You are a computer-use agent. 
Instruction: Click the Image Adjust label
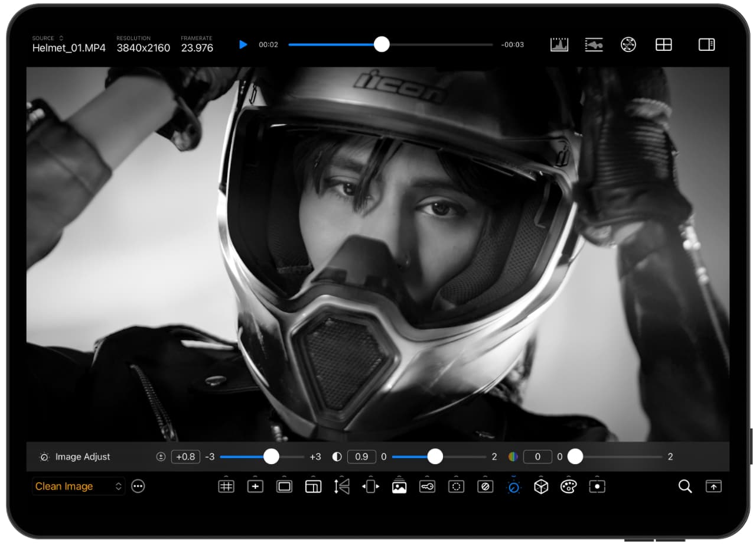click(x=83, y=456)
